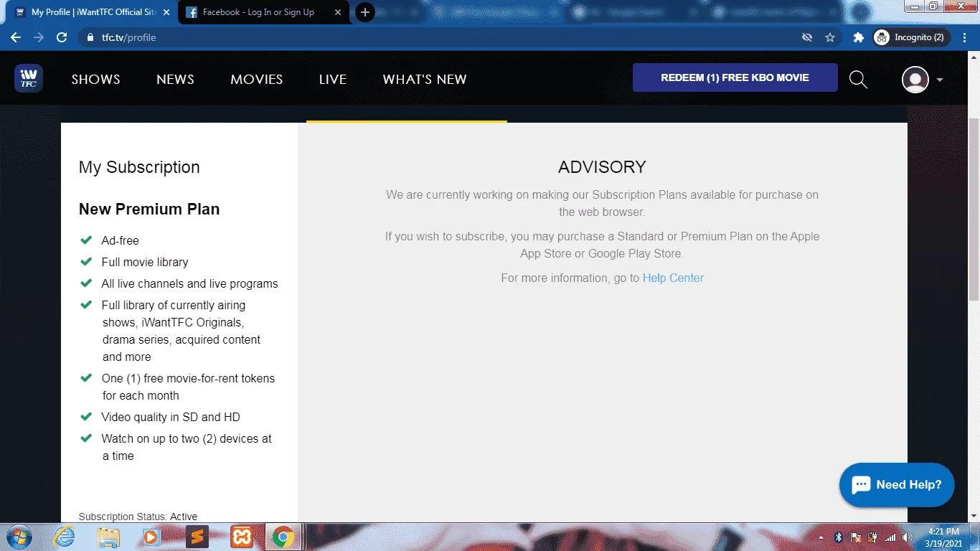Click the New Premium Plan title

[x=149, y=209]
